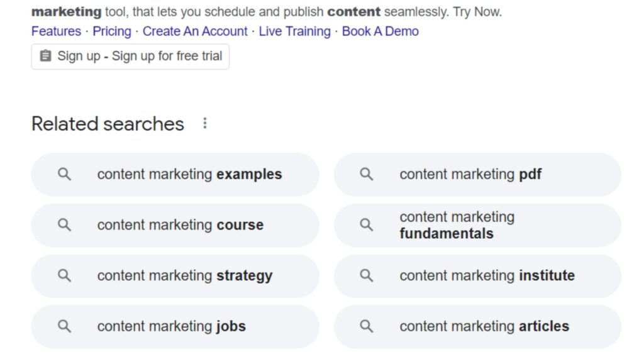
Task: Choose content marketing institute suggestion
Action: click(487, 275)
